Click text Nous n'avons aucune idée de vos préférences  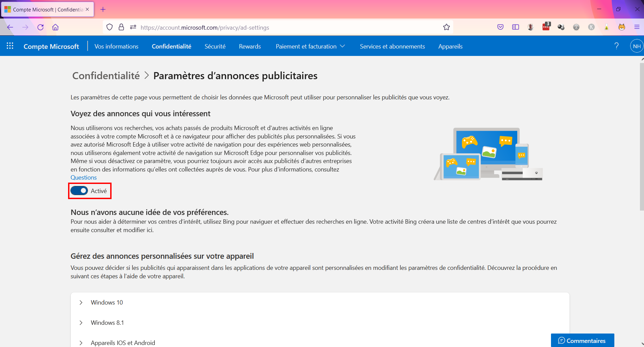coord(150,212)
